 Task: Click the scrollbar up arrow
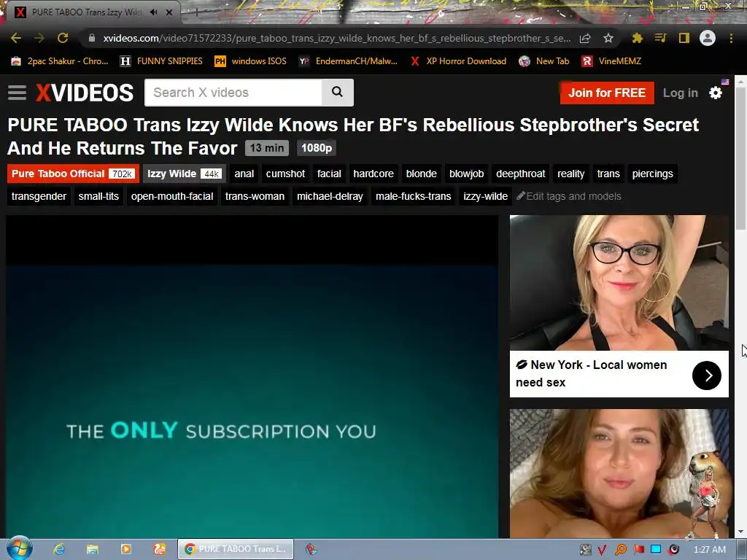(740, 81)
